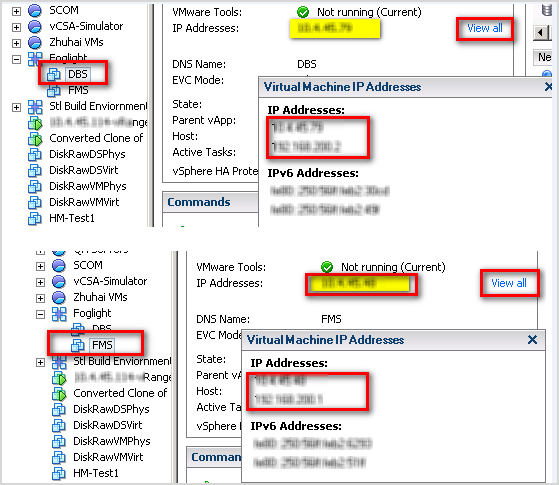The image size is (559, 485).
Task: Select Foglight label in lower screenshot
Action: click(x=92, y=313)
